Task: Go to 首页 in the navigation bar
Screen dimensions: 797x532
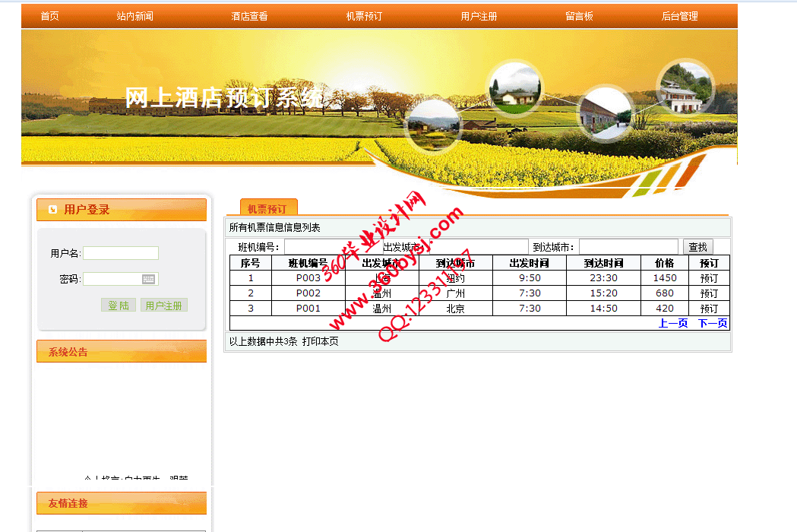Action: point(50,16)
